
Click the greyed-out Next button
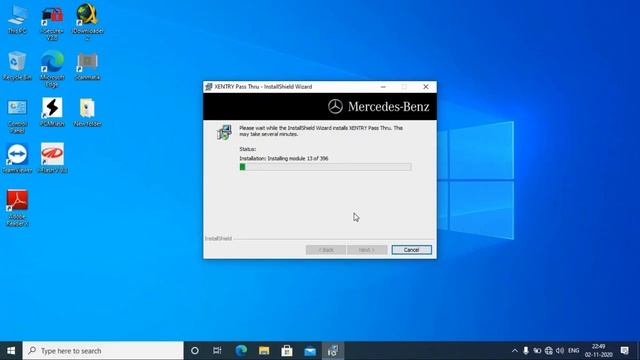pyautogui.click(x=367, y=250)
